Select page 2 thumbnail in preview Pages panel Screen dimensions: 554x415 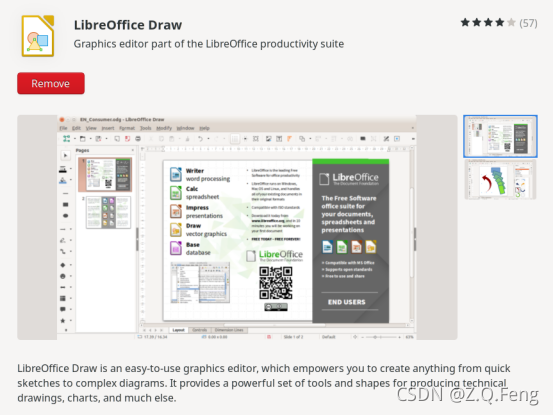point(108,212)
